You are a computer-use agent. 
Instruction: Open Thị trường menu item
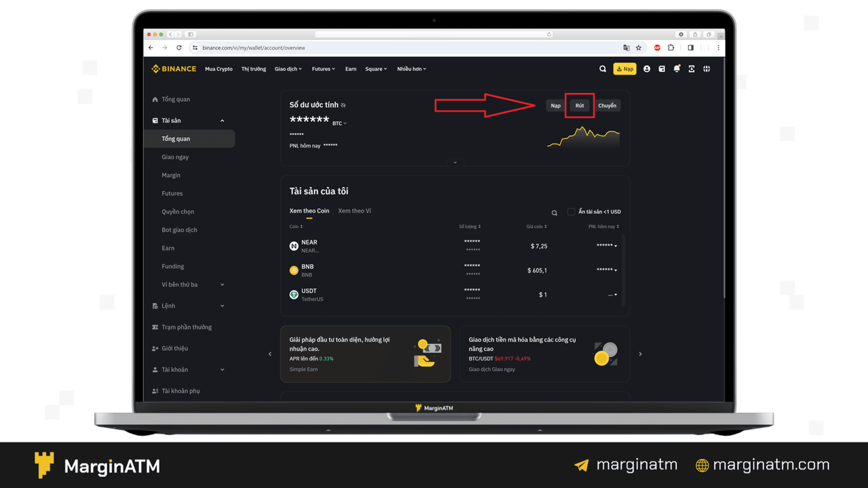(254, 69)
